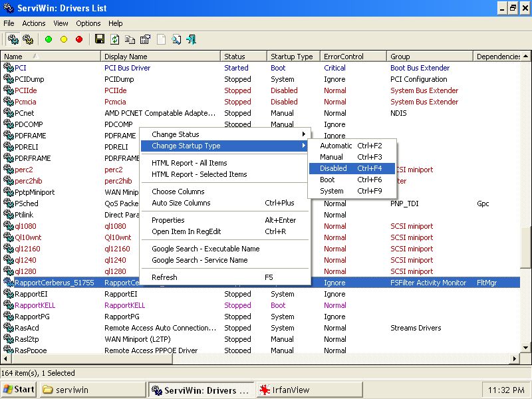Open the View menu

[61, 23]
